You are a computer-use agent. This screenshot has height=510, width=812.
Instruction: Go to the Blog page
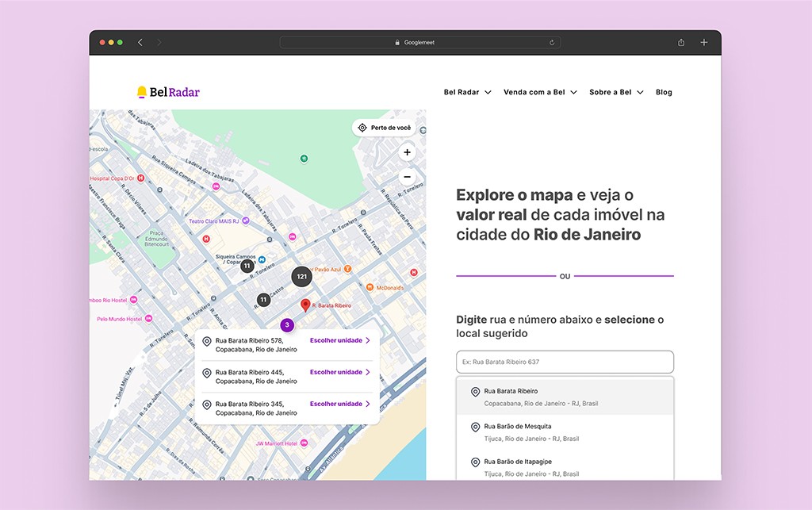pos(664,92)
